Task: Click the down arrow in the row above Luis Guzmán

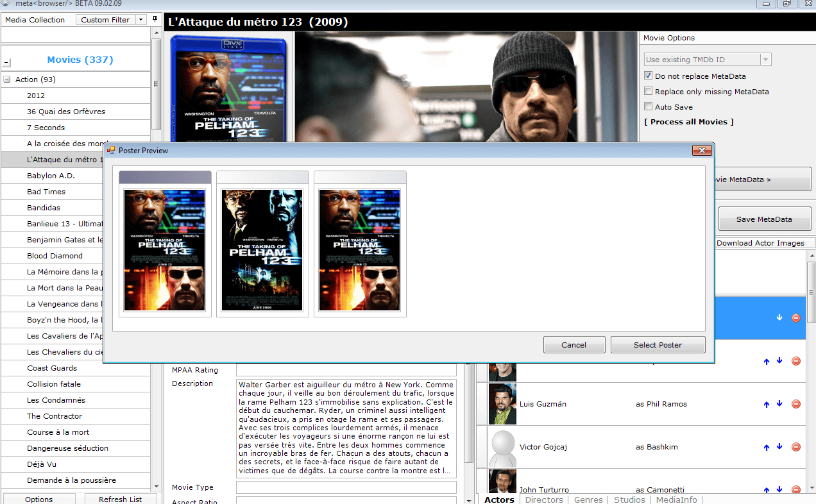Action: pyautogui.click(x=779, y=361)
